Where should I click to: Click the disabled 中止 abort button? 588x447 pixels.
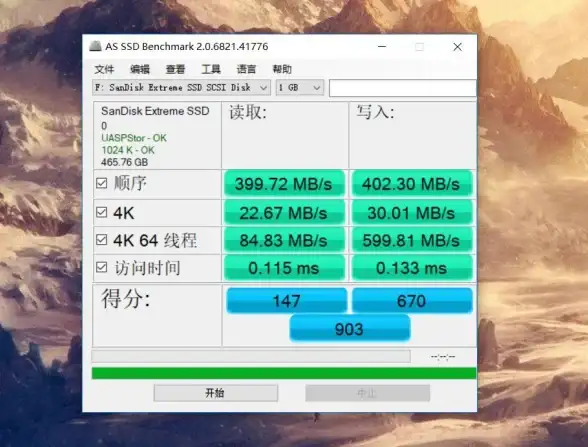click(x=368, y=393)
